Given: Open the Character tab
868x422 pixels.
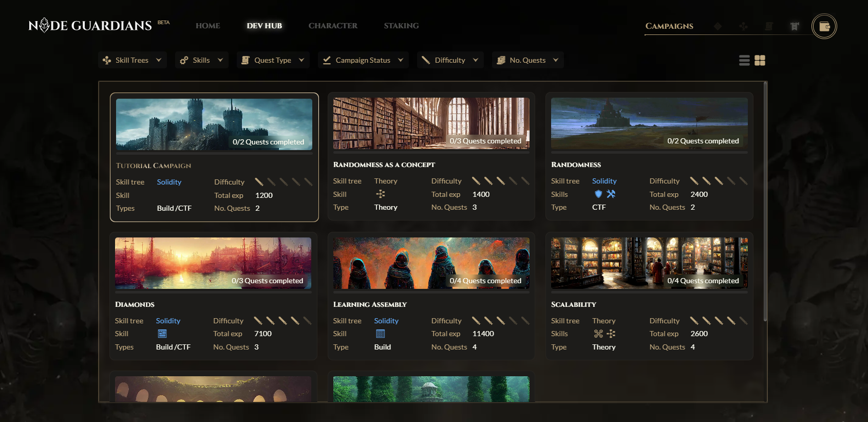Looking at the screenshot, I should [333, 26].
